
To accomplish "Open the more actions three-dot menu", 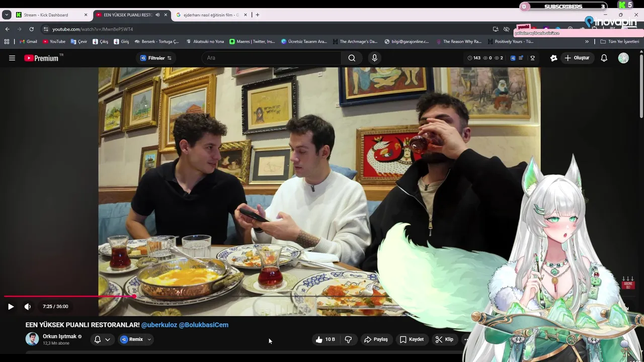I will [466, 339].
